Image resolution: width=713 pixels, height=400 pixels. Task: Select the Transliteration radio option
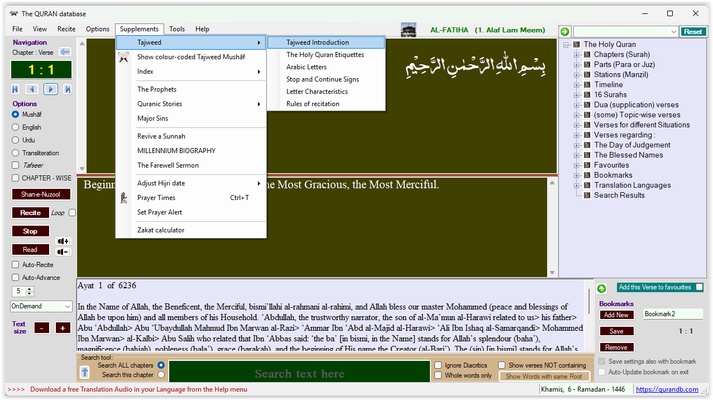pos(15,153)
